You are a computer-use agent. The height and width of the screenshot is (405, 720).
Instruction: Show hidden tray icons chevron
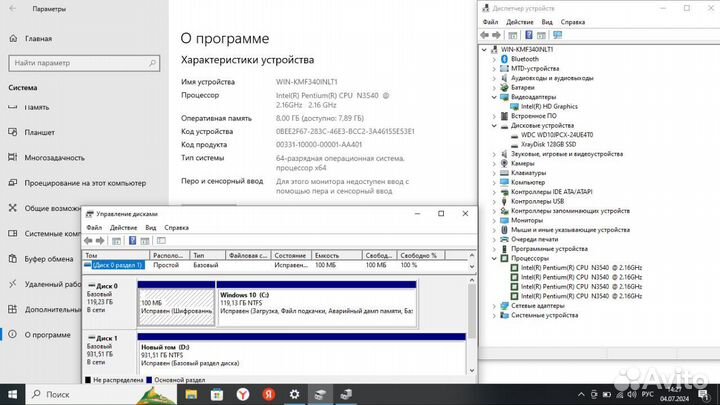[x=581, y=394]
